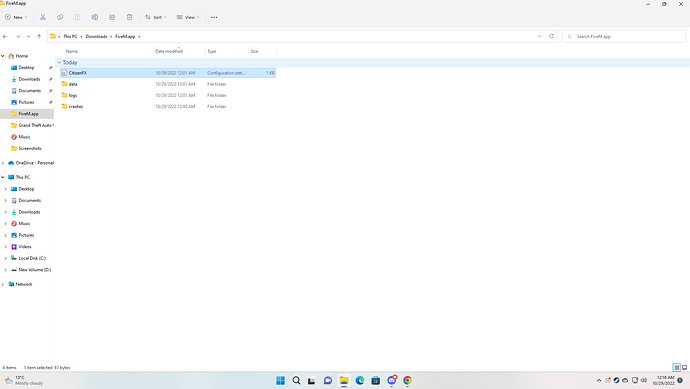Open Videos under This PC
This screenshot has width=690, height=389.
[x=25, y=247]
